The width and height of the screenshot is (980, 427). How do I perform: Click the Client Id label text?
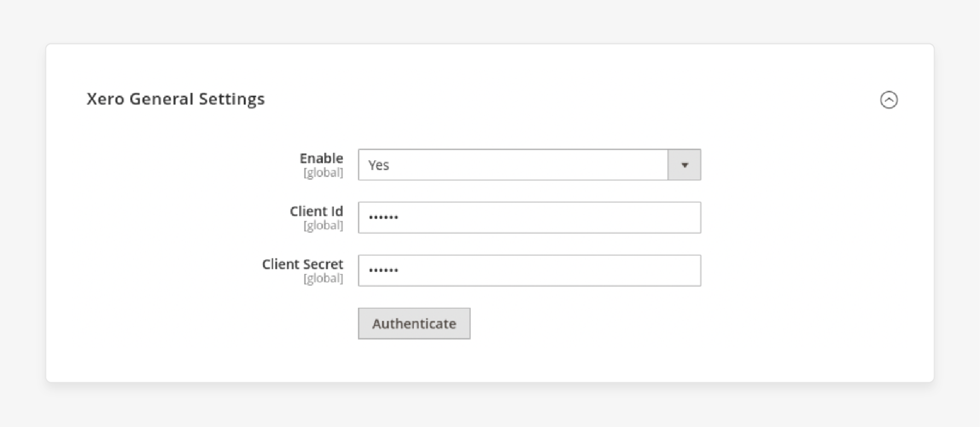click(x=316, y=211)
